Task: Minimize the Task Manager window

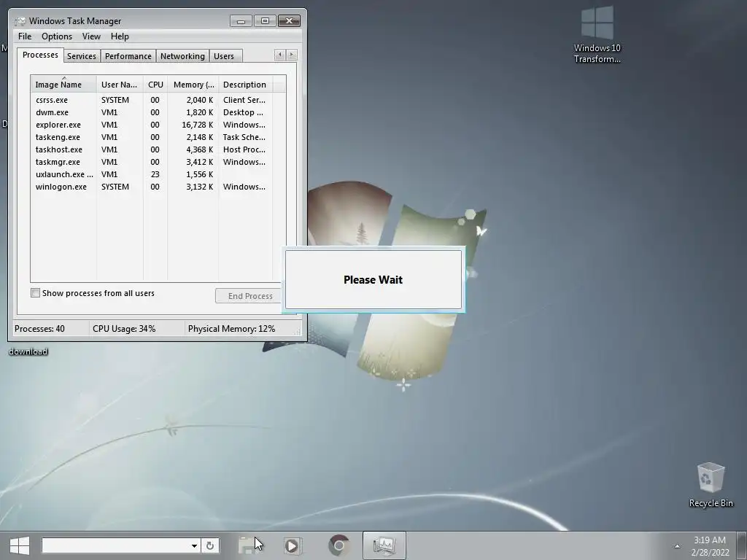Action: 241,21
